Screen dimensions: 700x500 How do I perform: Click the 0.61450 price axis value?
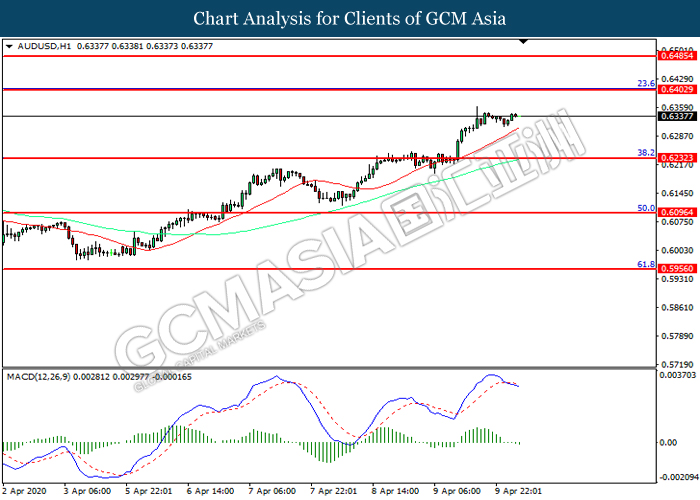coord(677,193)
